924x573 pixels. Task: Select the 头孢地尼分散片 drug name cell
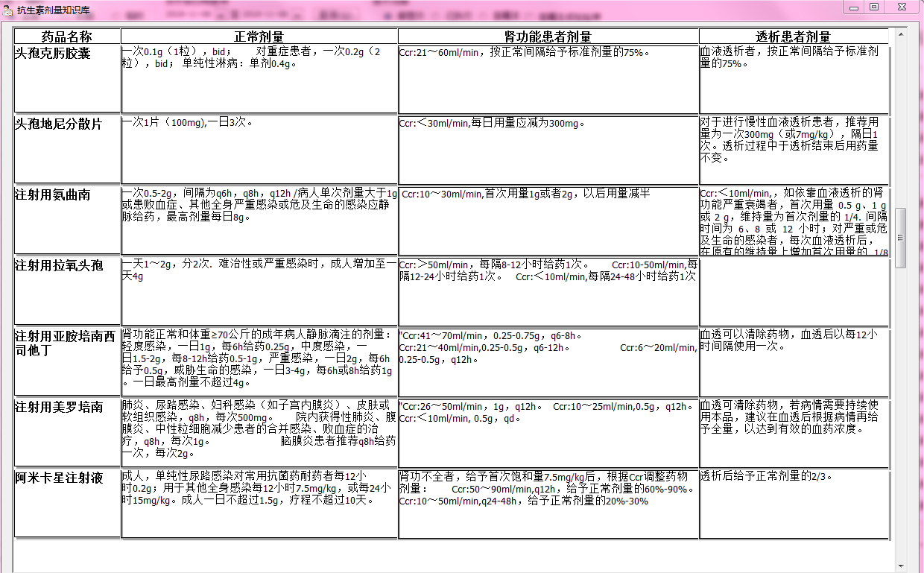click(67, 149)
